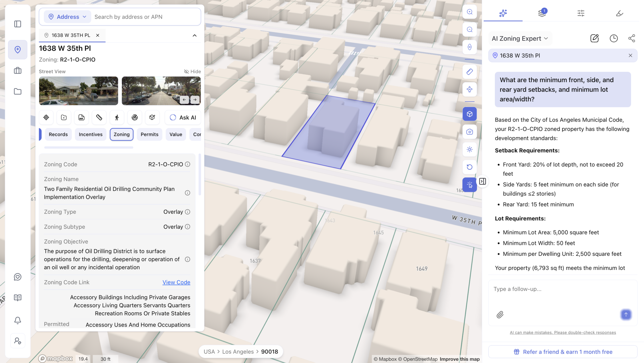Select the ruler measure tool on map

coord(470,72)
